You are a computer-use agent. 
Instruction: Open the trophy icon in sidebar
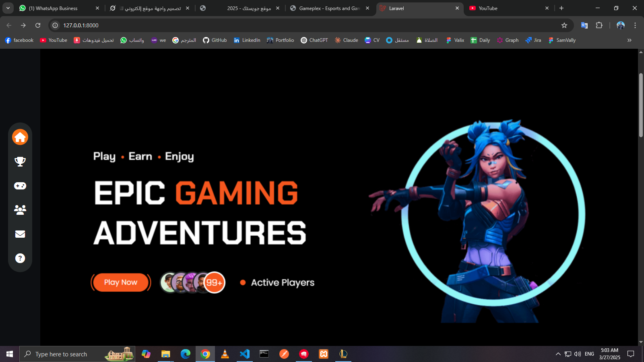coord(20,161)
